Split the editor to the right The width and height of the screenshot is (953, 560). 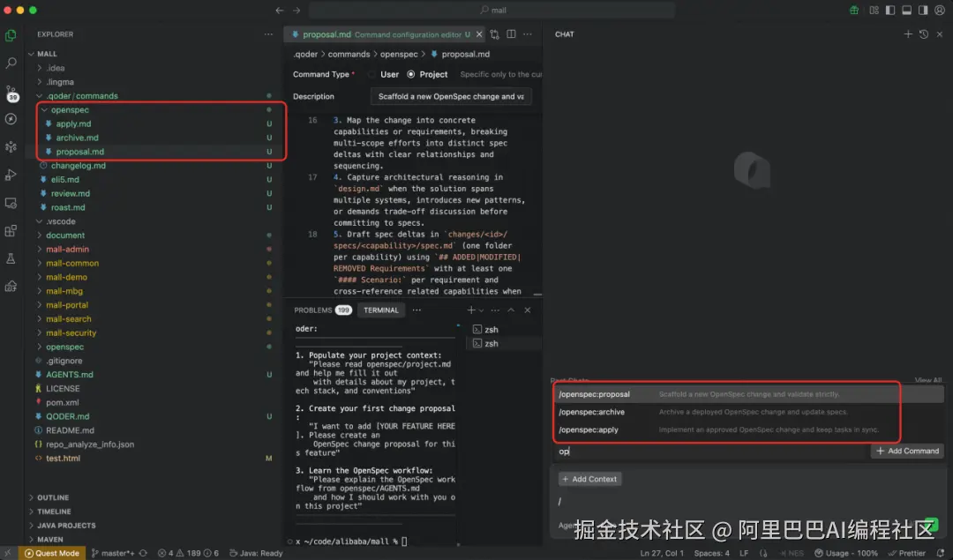pos(511,34)
